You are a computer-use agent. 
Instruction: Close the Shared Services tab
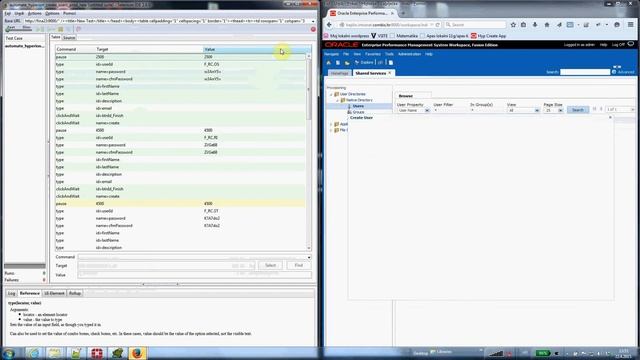pos(390,73)
